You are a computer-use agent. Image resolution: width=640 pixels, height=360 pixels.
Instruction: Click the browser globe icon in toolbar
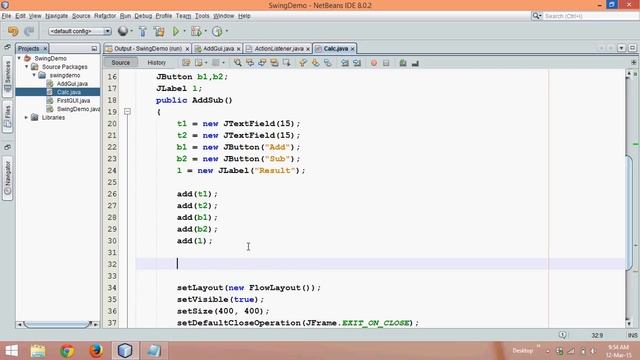[122, 31]
